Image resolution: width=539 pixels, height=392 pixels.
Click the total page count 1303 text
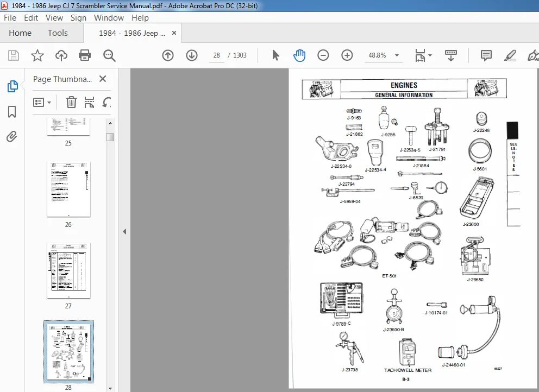240,55
